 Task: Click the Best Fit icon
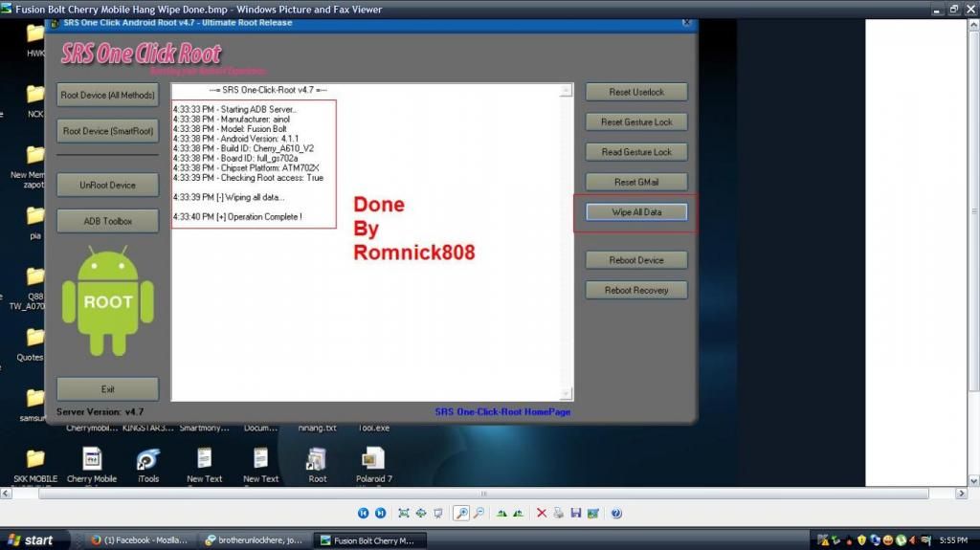point(404,514)
